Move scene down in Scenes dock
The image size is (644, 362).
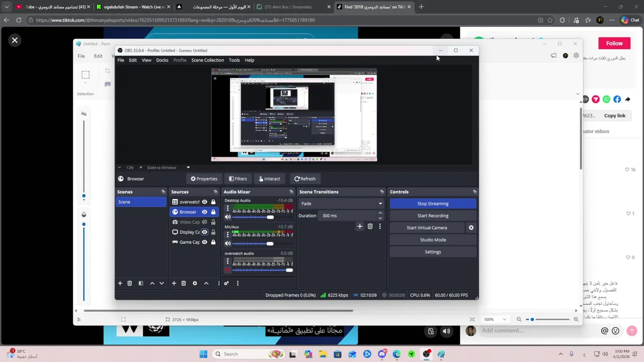coord(162,283)
